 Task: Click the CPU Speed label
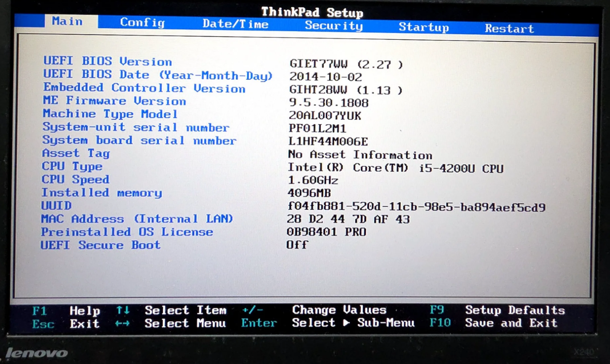(75, 179)
